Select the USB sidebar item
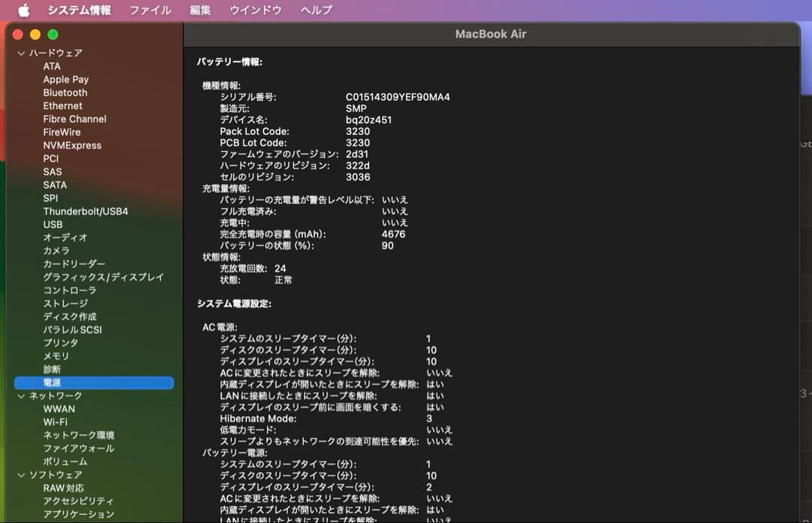 point(53,224)
